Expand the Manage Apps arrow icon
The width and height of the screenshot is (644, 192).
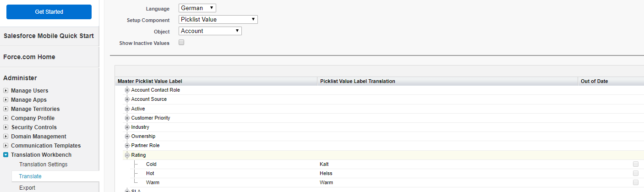tap(6, 100)
